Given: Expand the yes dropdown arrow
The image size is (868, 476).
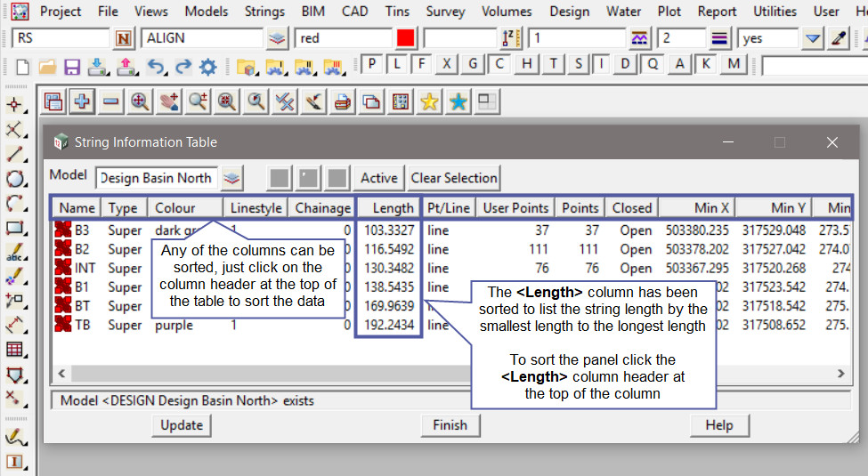Looking at the screenshot, I should [812, 38].
